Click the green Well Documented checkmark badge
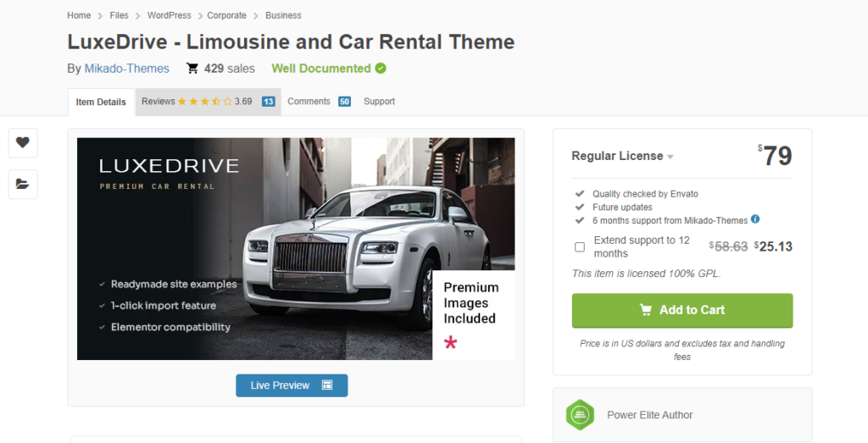 (381, 69)
